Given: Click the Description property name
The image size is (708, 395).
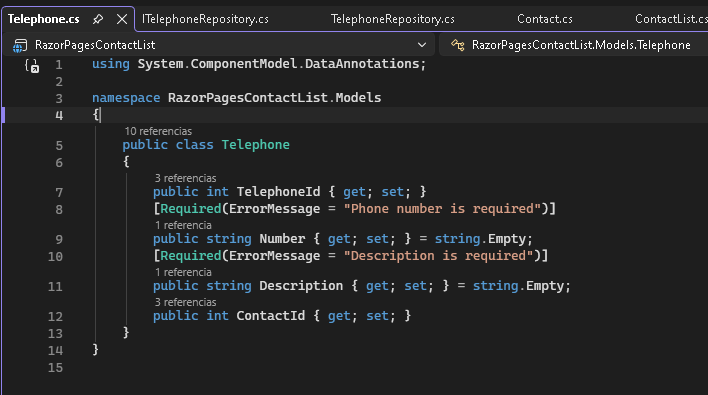Looking at the screenshot, I should click(301, 285).
